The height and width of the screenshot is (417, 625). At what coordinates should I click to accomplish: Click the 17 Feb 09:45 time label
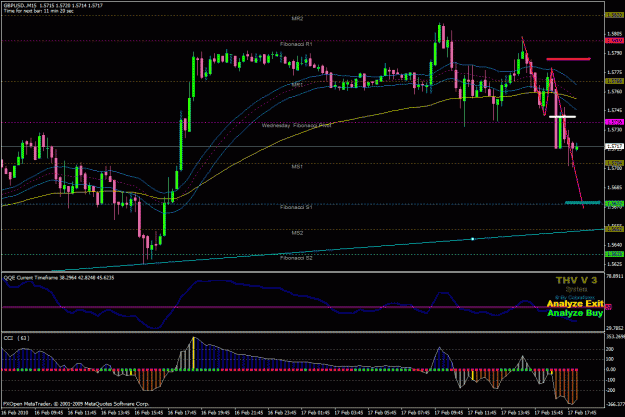(x=449, y=413)
